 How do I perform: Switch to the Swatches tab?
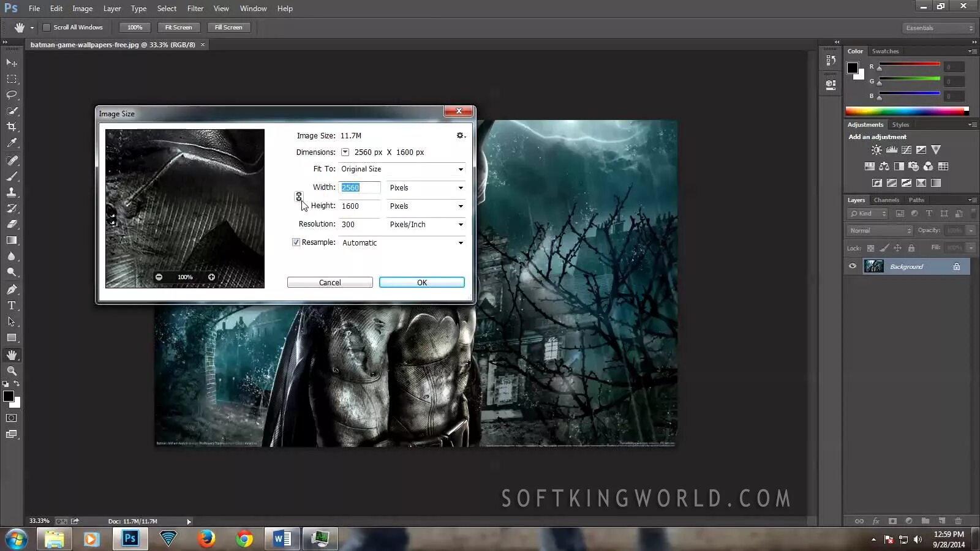coord(885,51)
